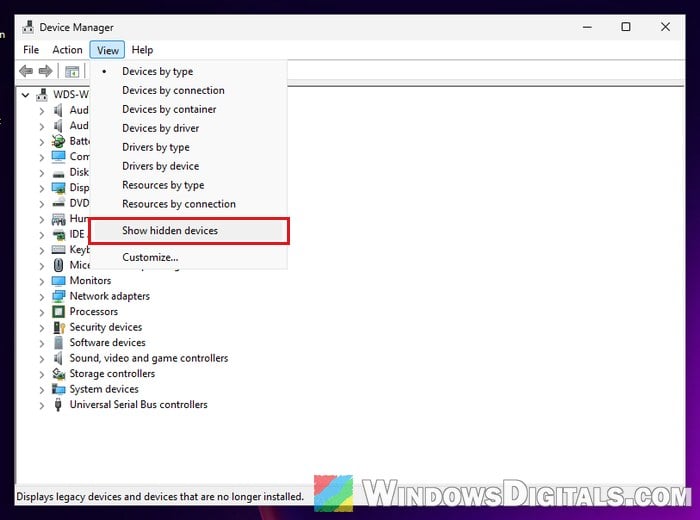
Task: Open the Help menu
Action: point(142,50)
